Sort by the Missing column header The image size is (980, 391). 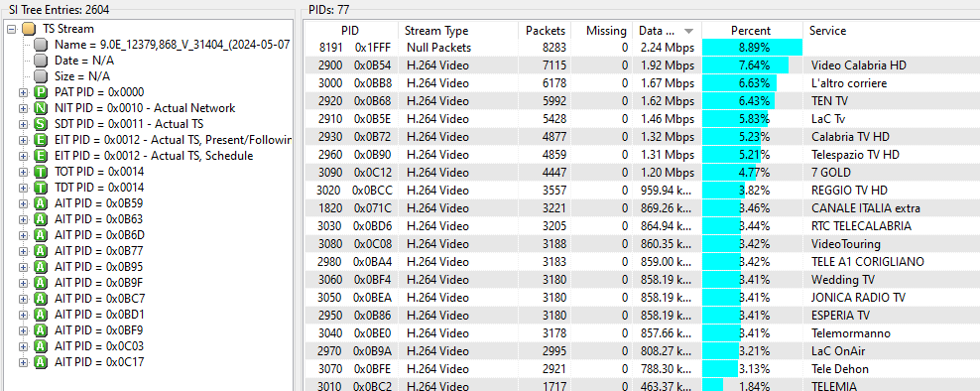pyautogui.click(x=602, y=31)
